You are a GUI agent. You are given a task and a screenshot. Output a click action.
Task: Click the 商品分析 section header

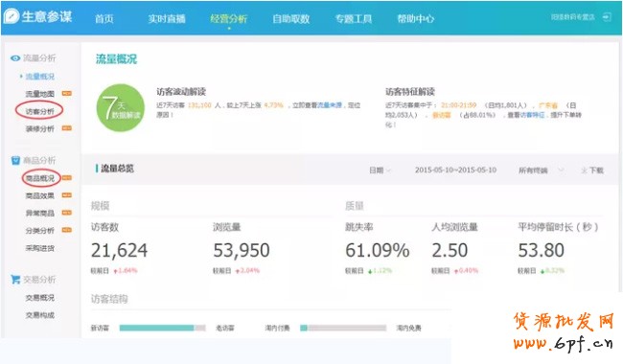[x=39, y=160]
